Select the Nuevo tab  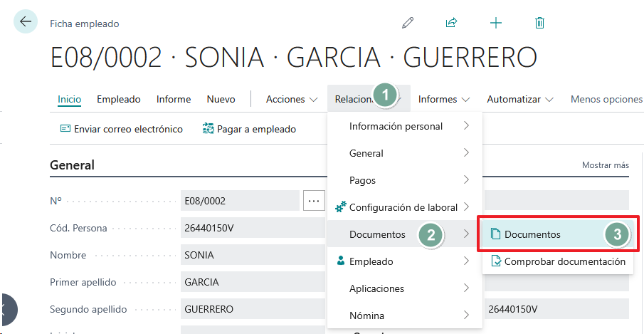point(221,99)
